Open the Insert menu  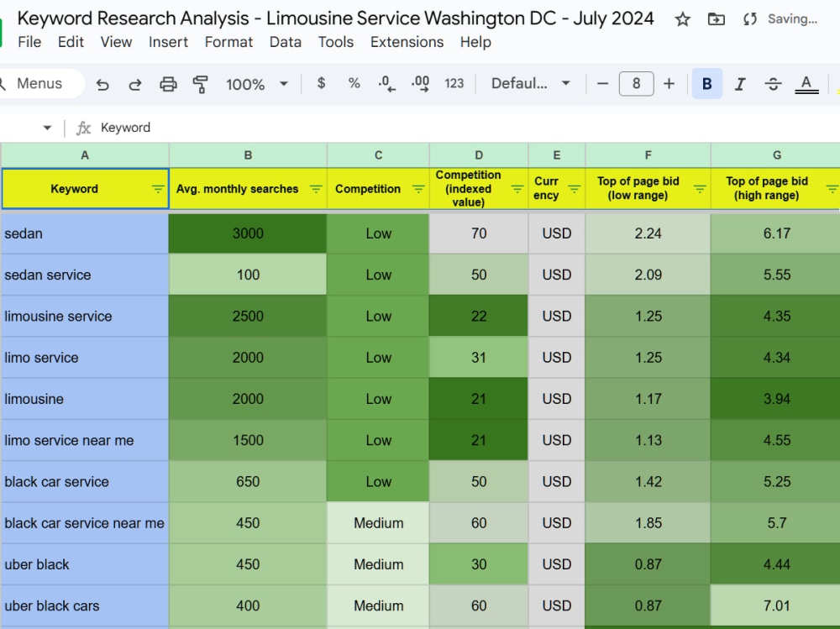(x=168, y=42)
